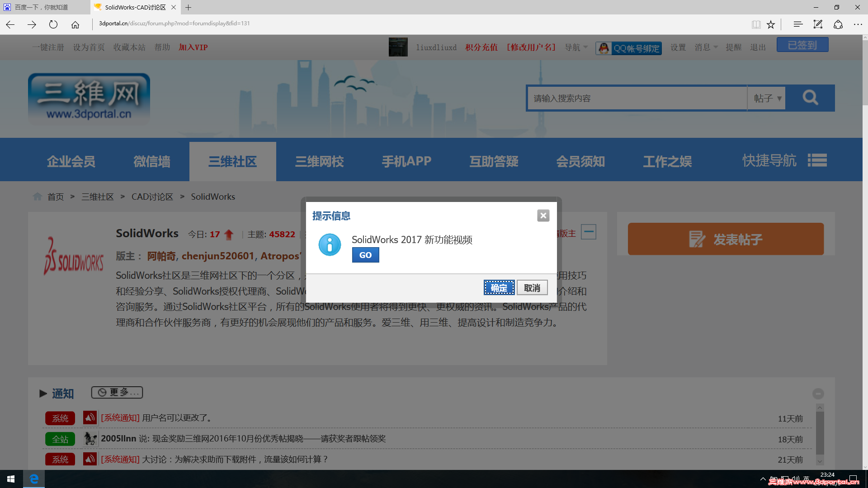Switch to the 三维网校 tab

click(319, 161)
